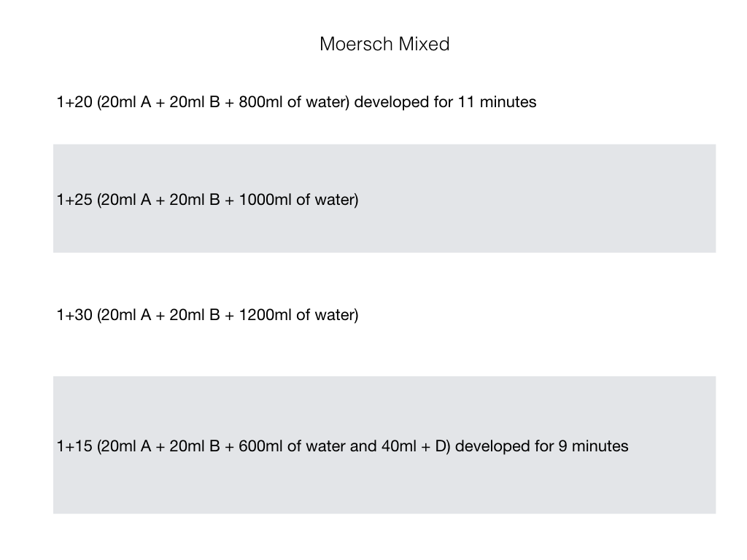Select the "1+15" ratio label
This screenshot has height=560, width=747.
[x=74, y=446]
